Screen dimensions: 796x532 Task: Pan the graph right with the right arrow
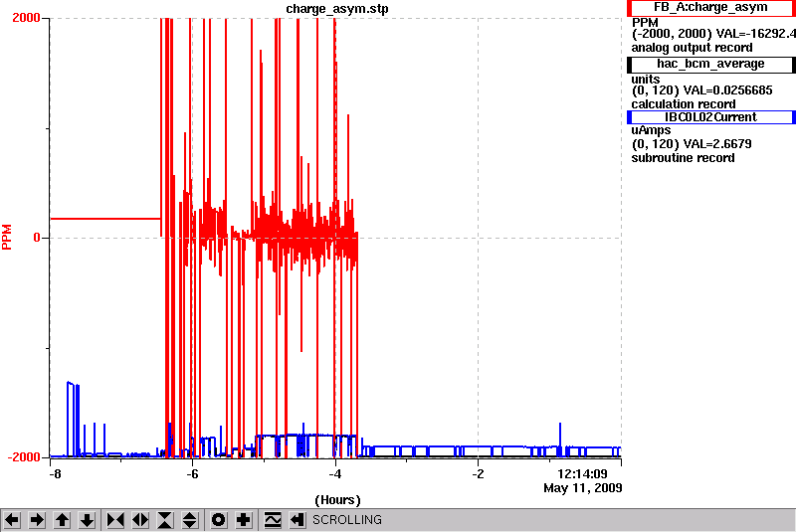pyautogui.click(x=37, y=520)
